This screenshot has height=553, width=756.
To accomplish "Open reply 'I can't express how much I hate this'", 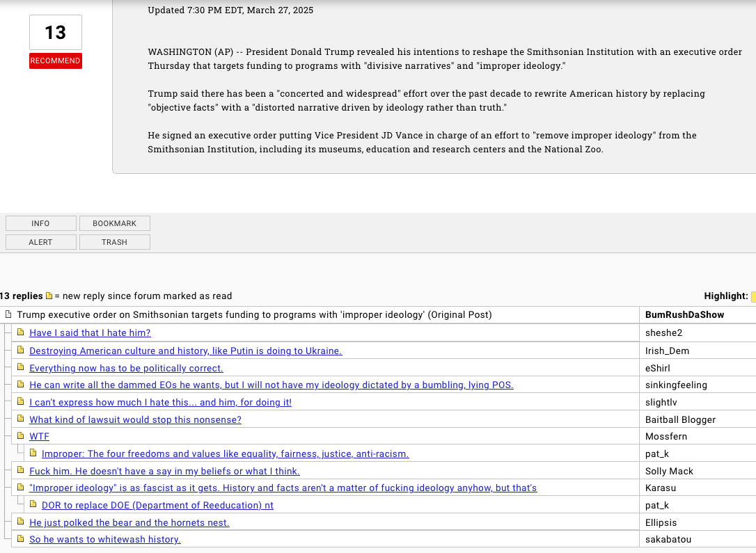I will [x=161, y=402].
